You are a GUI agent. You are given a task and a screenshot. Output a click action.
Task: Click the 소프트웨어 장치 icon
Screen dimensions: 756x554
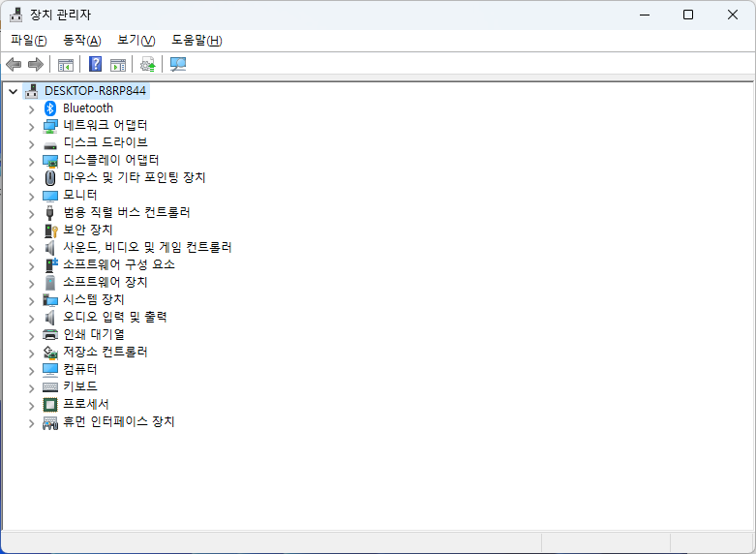pos(50,283)
